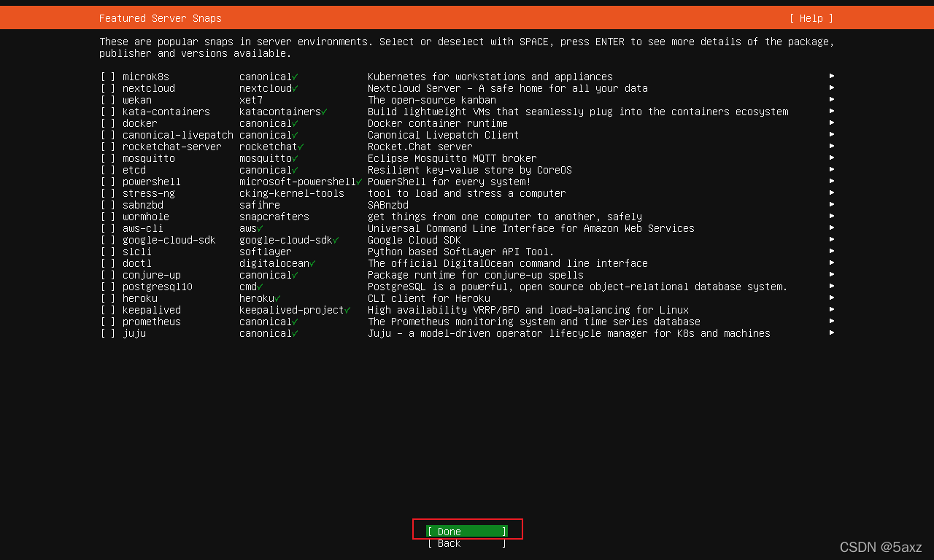Click description "Kubernetes for workstations and appliances"
934x560 pixels.
[490, 77]
